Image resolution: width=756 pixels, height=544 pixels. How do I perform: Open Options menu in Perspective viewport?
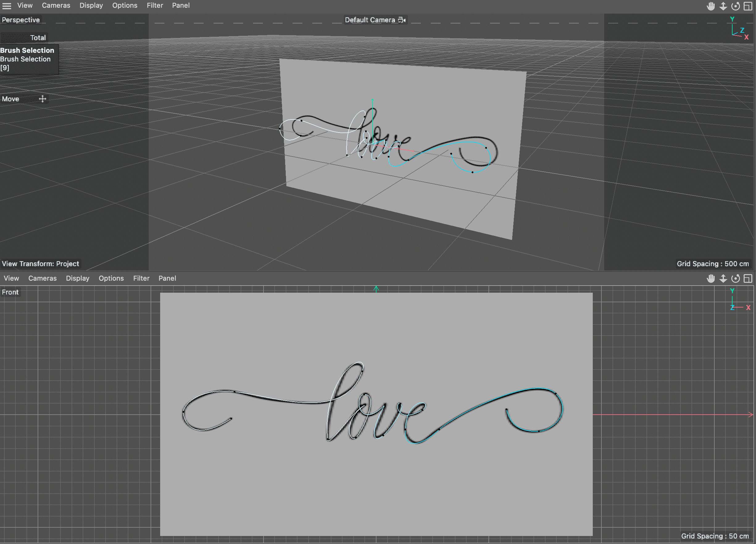coord(125,5)
